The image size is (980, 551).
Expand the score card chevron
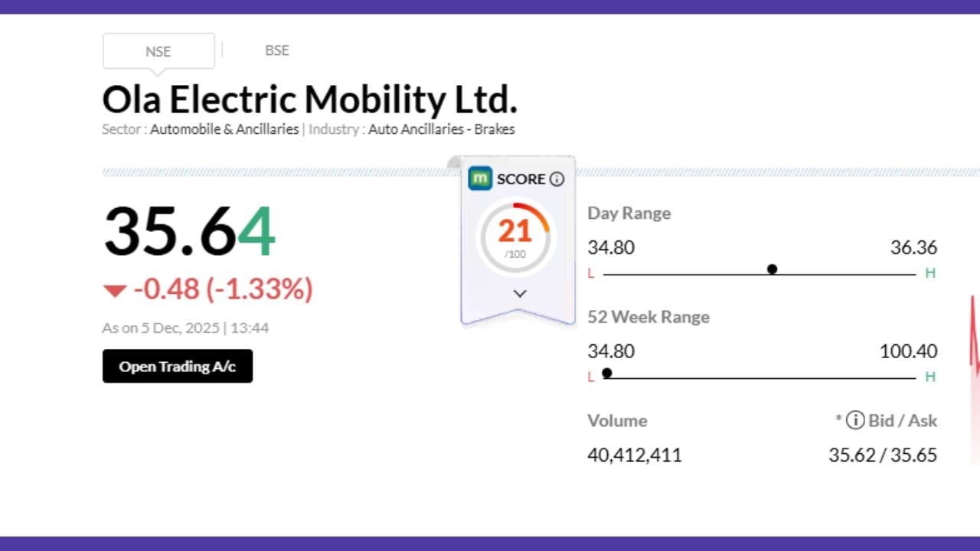pyautogui.click(x=520, y=294)
